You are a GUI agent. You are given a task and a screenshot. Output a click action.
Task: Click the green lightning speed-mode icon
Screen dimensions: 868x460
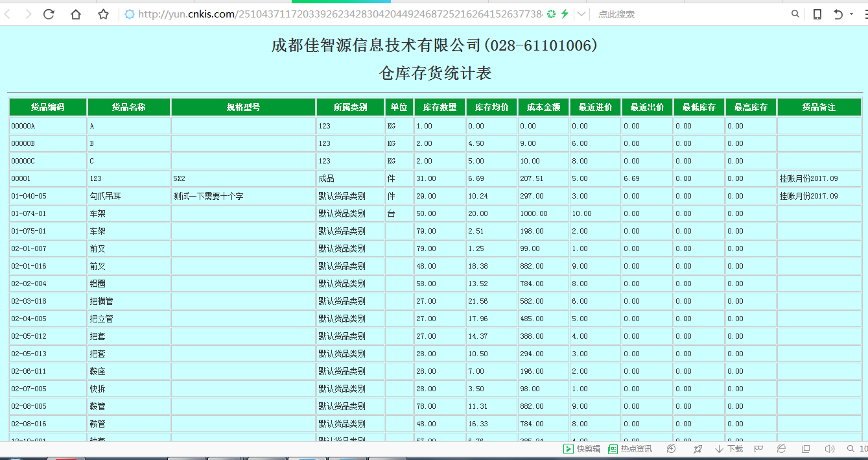(565, 14)
